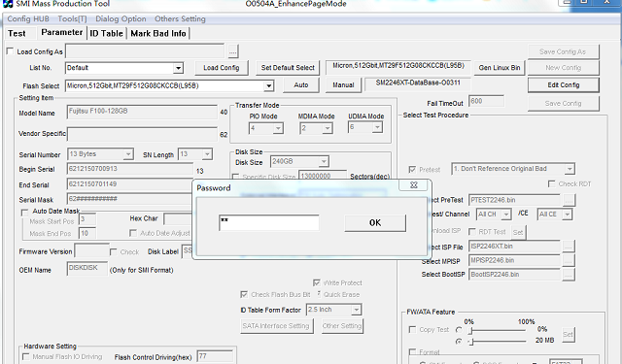
Task: Toggle the Auto Date Mask checkbox
Action: pos(24,213)
